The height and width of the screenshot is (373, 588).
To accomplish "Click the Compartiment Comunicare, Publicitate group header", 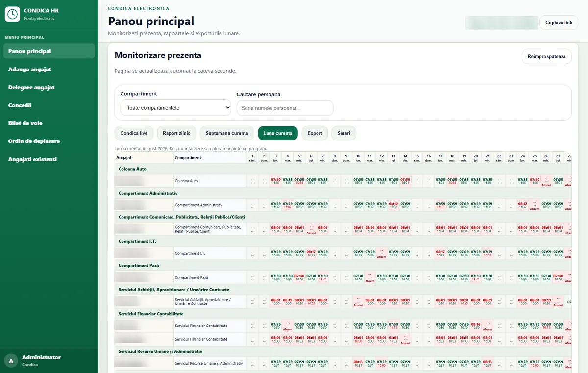I will [x=343, y=217].
